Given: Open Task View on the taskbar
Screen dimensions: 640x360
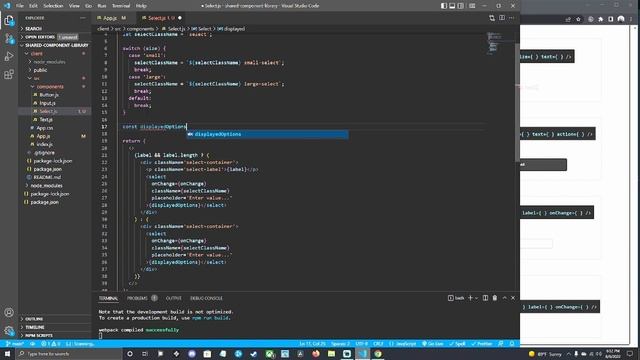Looking at the screenshot, I should pos(145,354).
